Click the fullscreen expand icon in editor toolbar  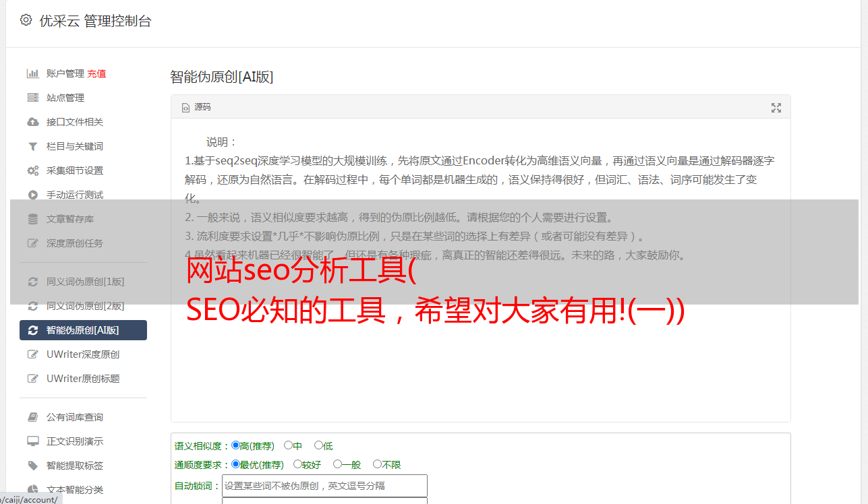[776, 108]
